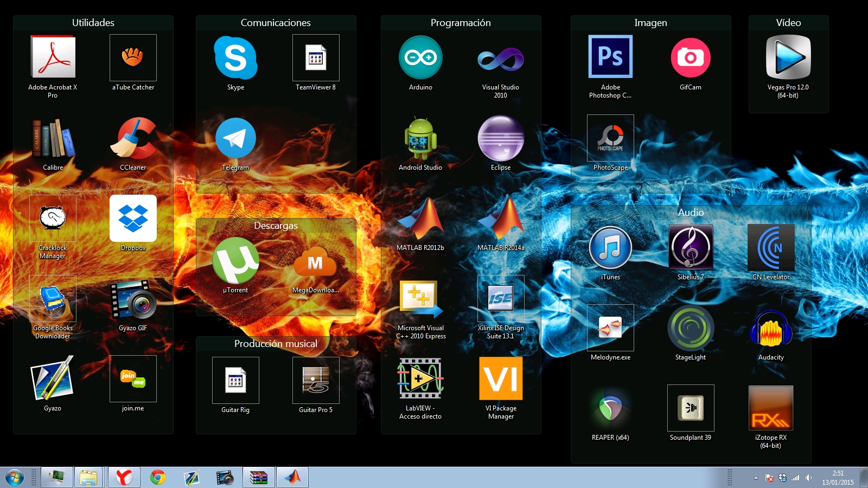
Task: Launch Google Books Downloader
Action: pos(53,298)
